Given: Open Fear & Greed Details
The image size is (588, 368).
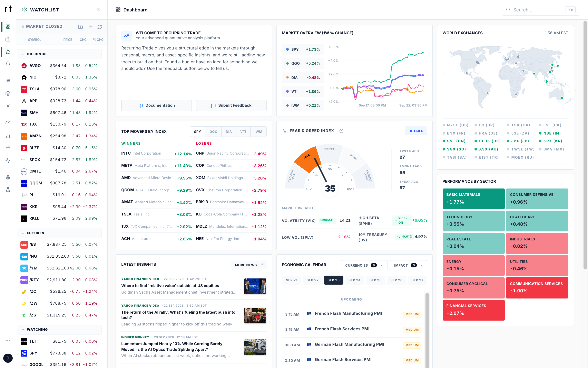Looking at the screenshot, I should (x=416, y=131).
